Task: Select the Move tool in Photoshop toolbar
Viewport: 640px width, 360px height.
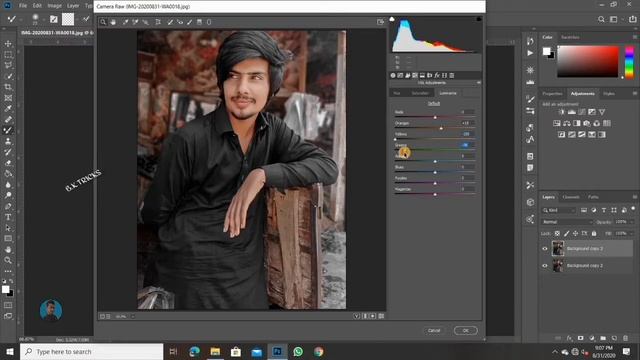Action: pyautogui.click(x=8, y=43)
